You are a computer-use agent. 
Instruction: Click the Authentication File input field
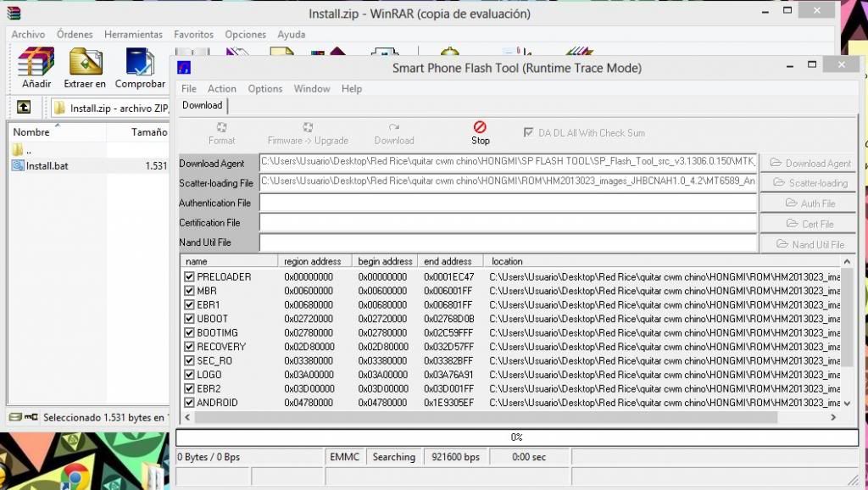(509, 203)
